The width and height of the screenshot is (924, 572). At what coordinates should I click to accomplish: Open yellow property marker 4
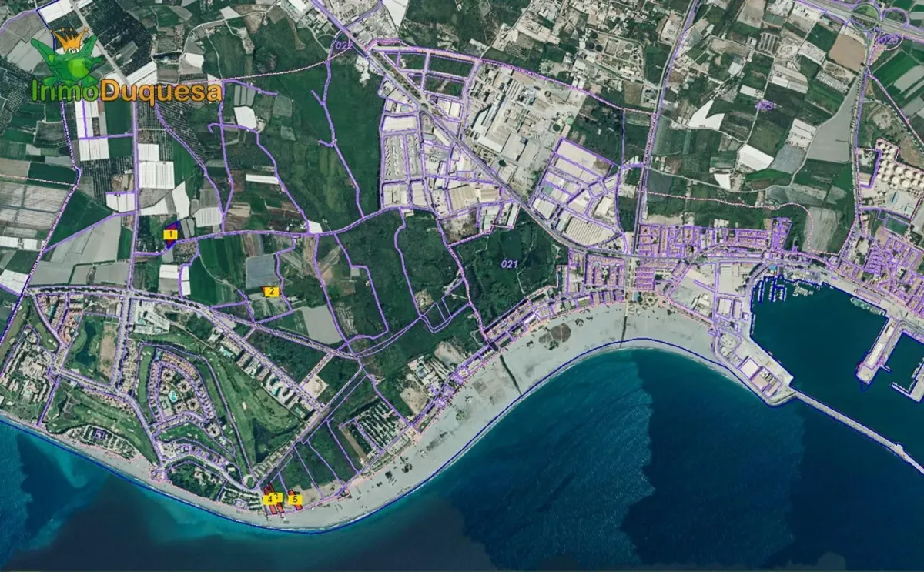(x=269, y=499)
